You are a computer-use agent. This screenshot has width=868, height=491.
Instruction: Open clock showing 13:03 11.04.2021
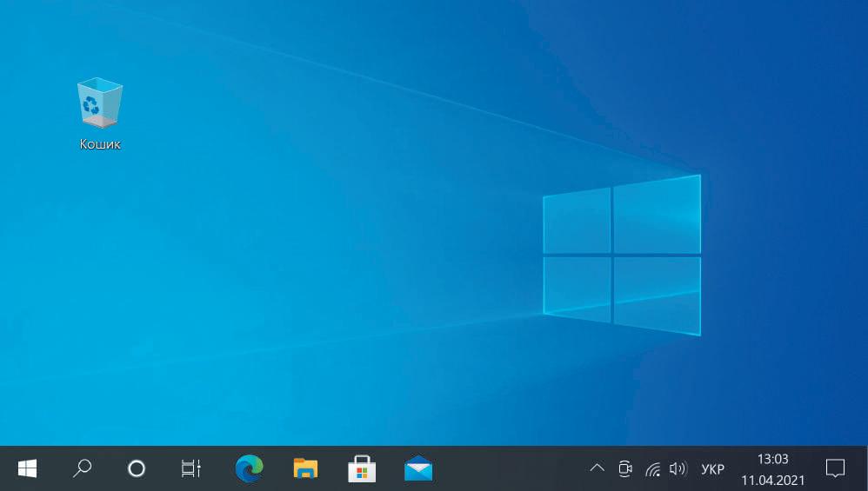pos(773,469)
